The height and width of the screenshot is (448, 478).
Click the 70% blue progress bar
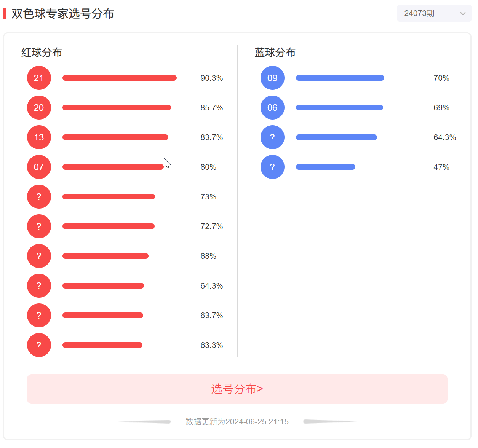click(x=340, y=78)
